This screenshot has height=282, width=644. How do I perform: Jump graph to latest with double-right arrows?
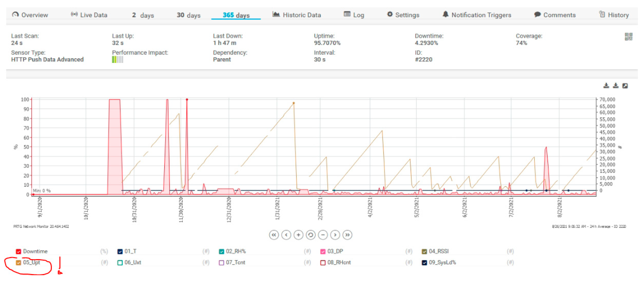point(347,235)
